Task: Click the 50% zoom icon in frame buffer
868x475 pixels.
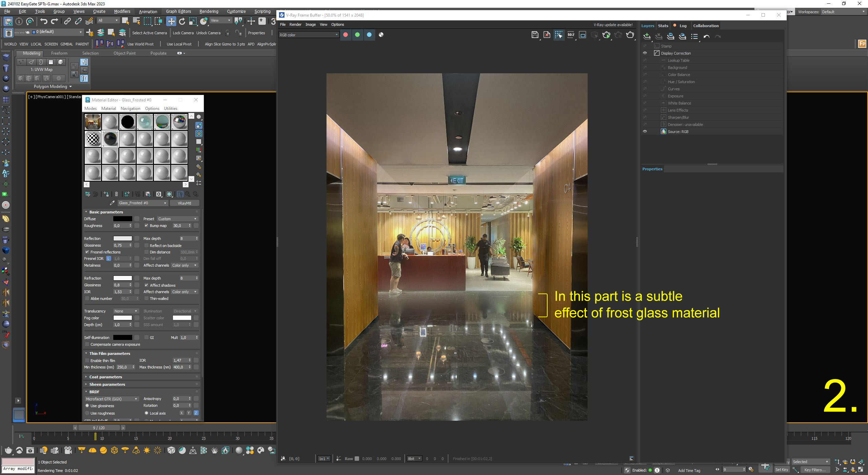Action: pyautogui.click(x=571, y=35)
